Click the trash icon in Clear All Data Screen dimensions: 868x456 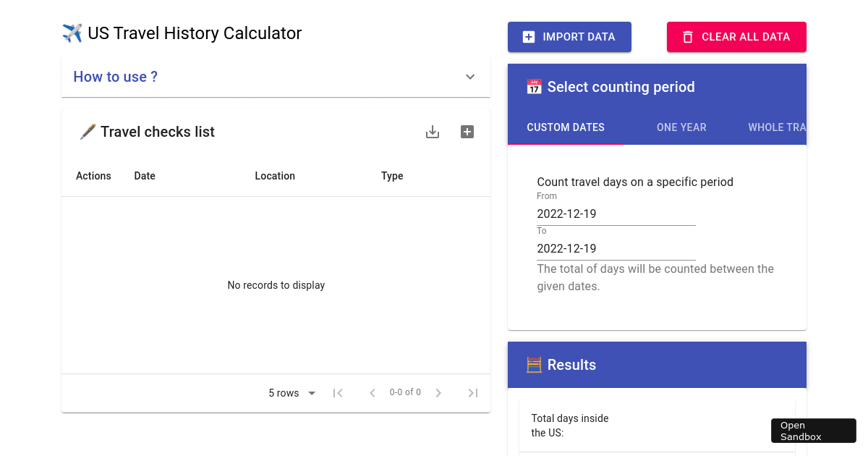(x=688, y=37)
